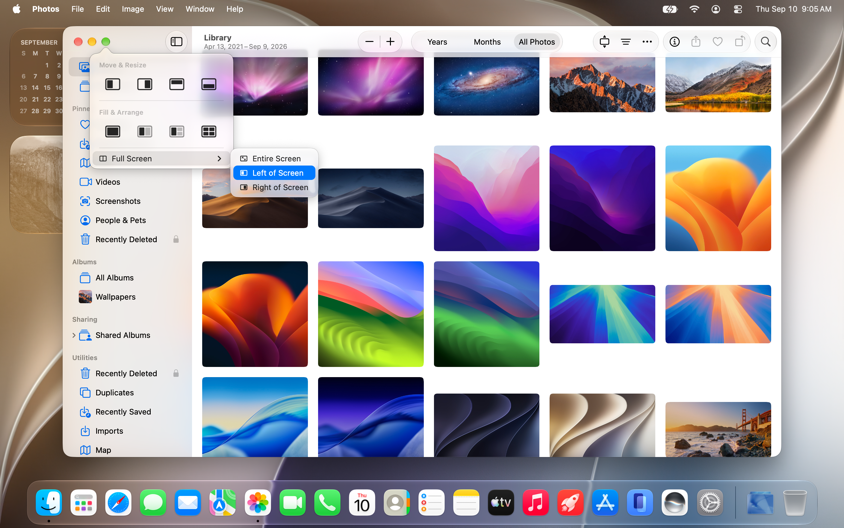Image resolution: width=844 pixels, height=528 pixels.
Task: Click the September calendar widget on desktop
Action: click(37, 77)
